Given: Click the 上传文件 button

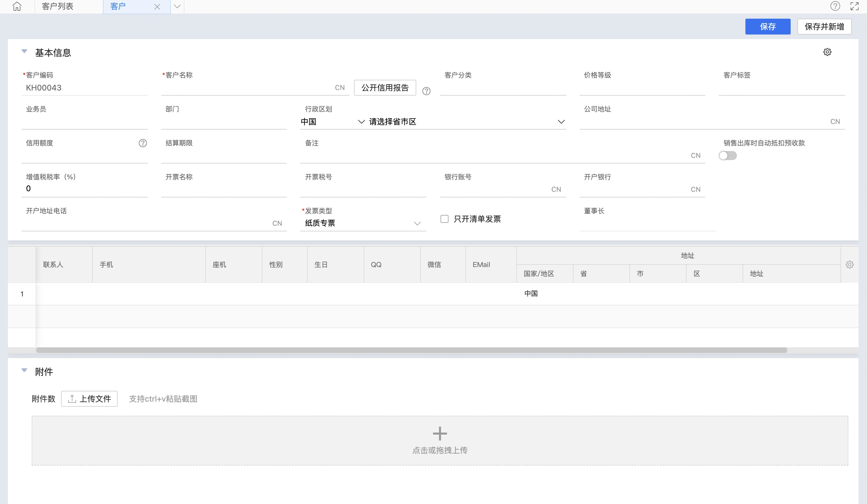Looking at the screenshot, I should 89,399.
